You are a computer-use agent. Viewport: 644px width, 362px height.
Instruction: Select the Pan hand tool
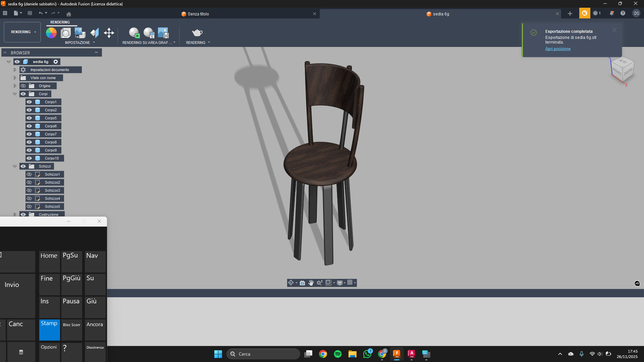click(311, 283)
